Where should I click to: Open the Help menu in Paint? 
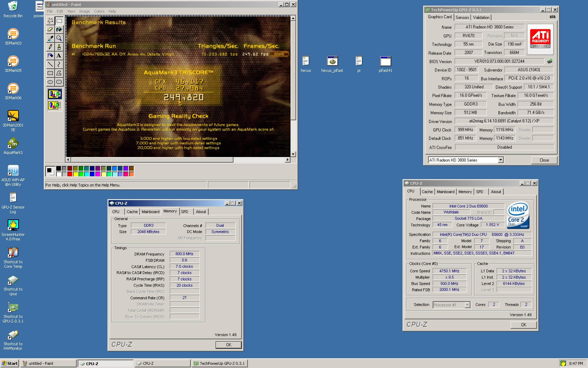tap(112, 11)
